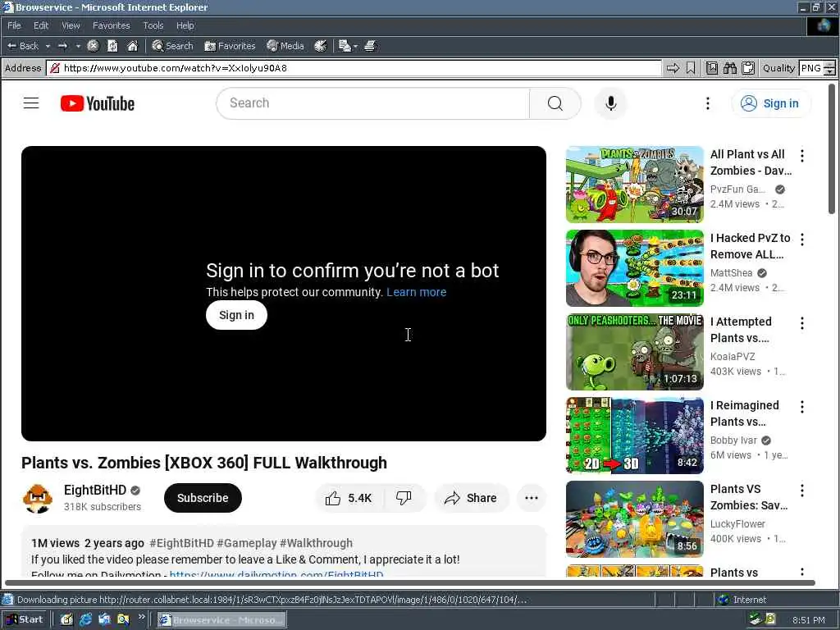
Task: Click the magnifier search submit button
Action: coord(555,103)
